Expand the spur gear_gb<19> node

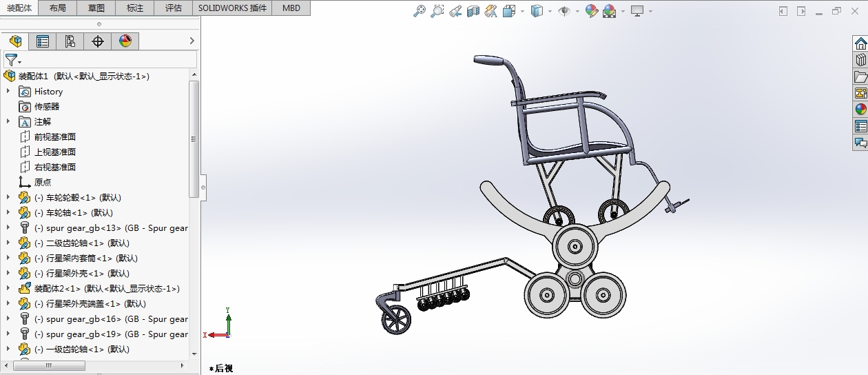[8, 334]
